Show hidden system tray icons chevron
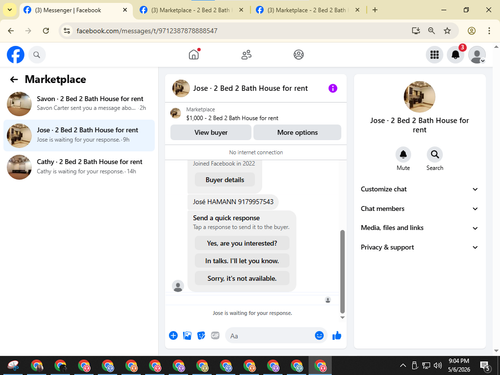 [x=403, y=366]
